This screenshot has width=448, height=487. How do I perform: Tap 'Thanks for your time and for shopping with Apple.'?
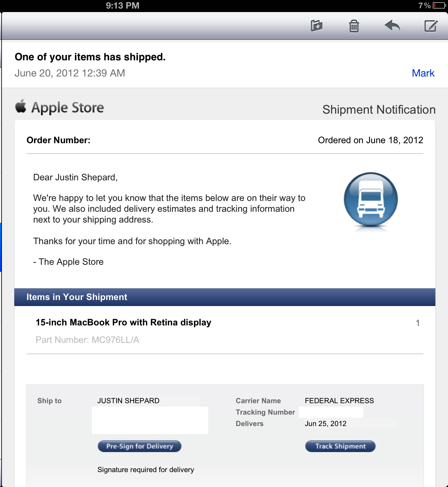[x=132, y=241]
